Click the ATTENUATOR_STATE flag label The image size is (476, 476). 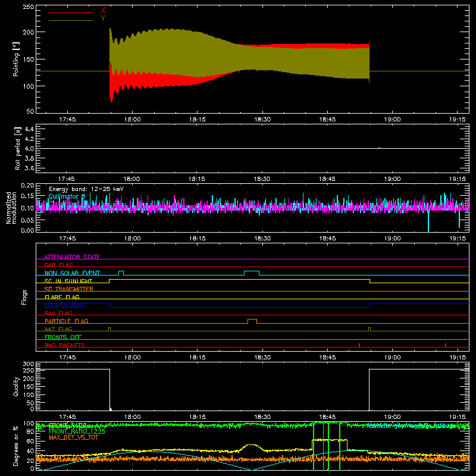[x=72, y=257]
